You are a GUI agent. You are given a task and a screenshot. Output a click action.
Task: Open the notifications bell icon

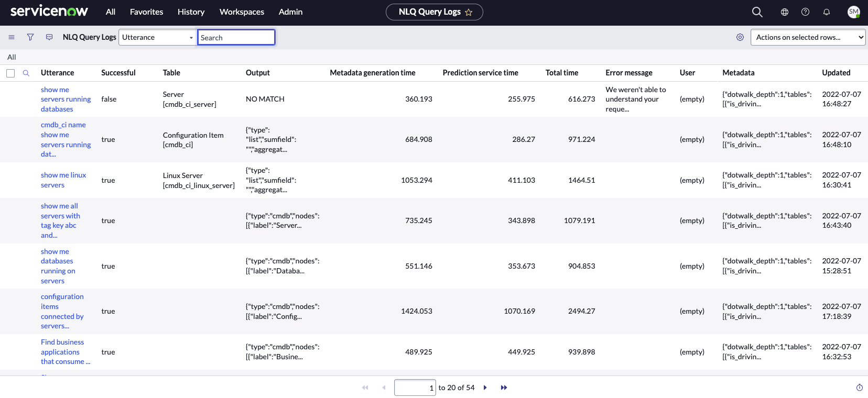827,12
